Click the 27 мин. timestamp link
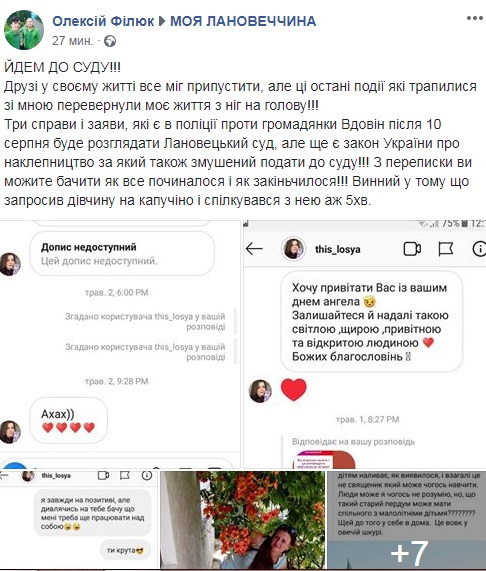 coord(72,41)
